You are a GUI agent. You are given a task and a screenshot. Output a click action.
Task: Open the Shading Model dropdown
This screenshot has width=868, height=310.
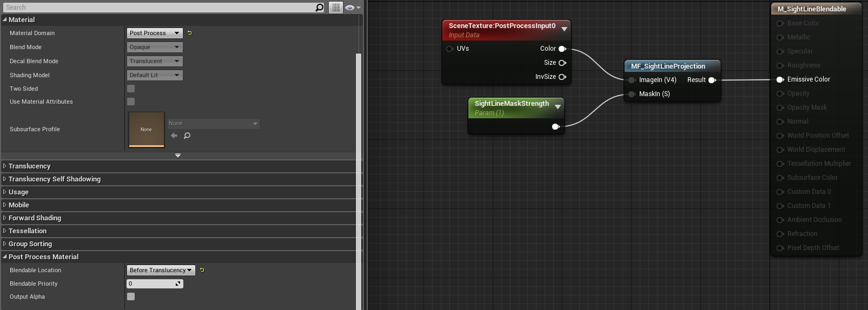tap(155, 75)
